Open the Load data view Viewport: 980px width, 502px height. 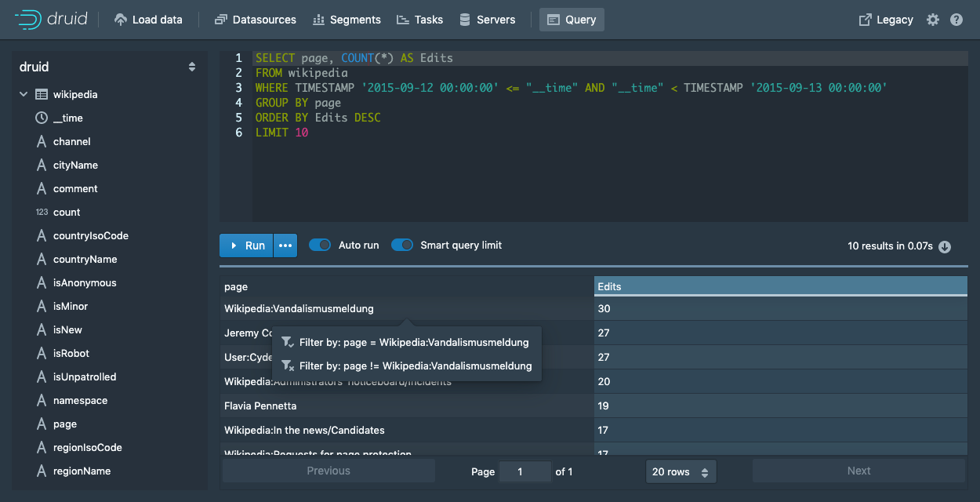pyautogui.click(x=148, y=20)
